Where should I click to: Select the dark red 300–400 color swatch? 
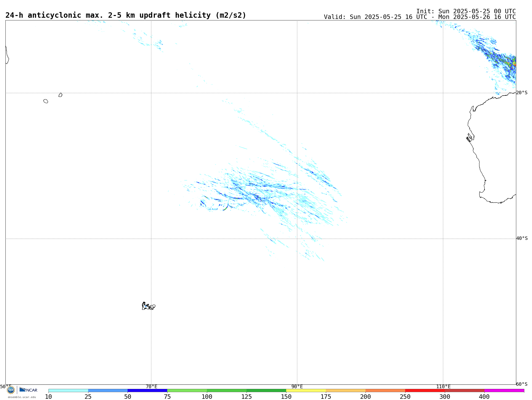click(x=465, y=391)
